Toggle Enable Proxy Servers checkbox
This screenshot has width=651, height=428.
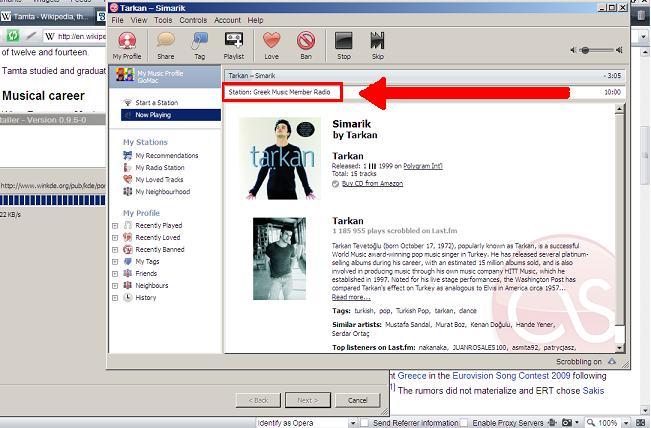[464, 423]
